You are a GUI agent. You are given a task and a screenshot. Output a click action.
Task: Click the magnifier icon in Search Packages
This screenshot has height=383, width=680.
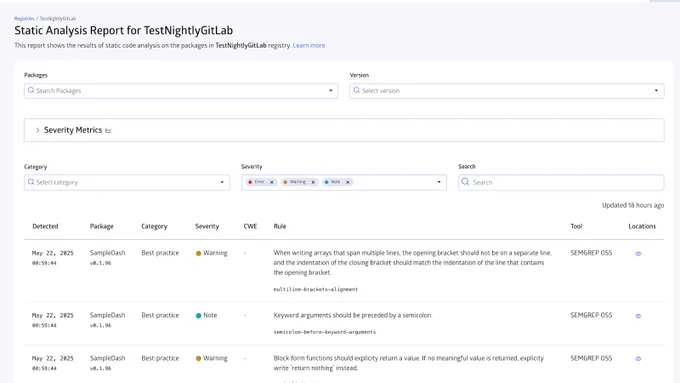click(x=31, y=90)
